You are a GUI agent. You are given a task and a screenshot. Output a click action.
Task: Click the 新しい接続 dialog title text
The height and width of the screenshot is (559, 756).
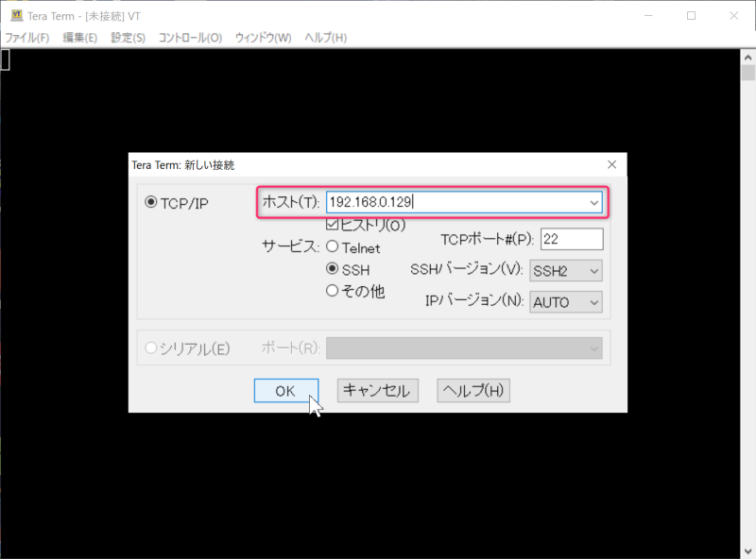(183, 165)
